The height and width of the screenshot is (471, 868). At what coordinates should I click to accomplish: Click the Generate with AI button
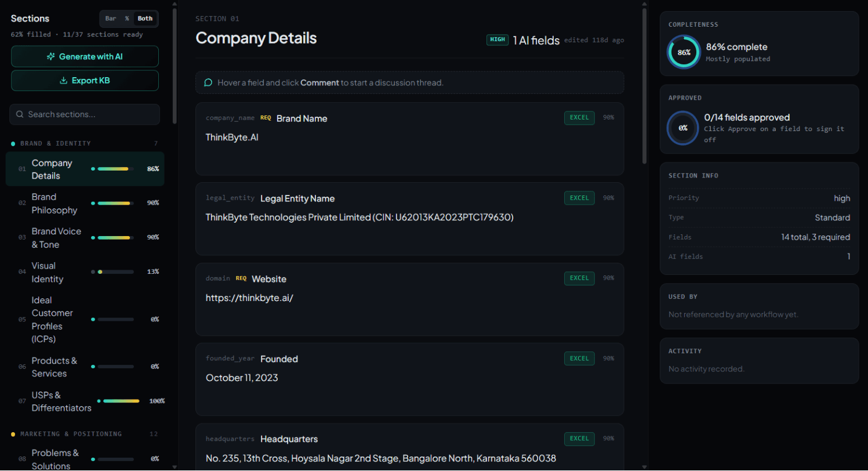85,56
